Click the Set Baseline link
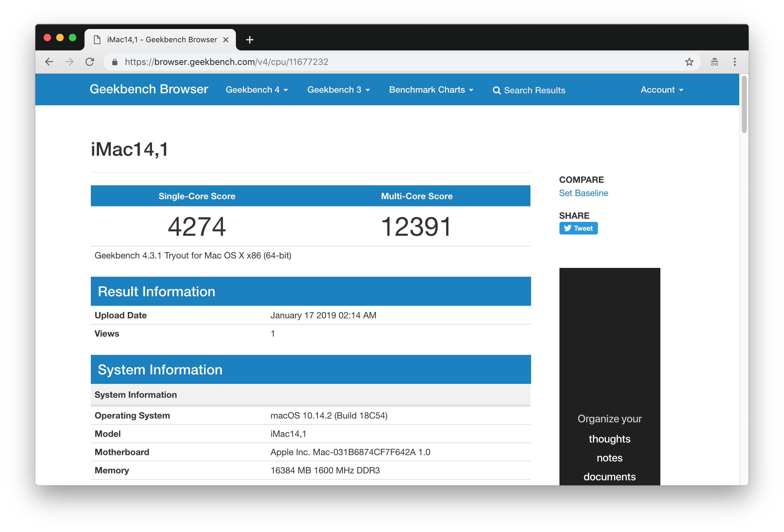Screen dimensions: 784x532 point(583,193)
